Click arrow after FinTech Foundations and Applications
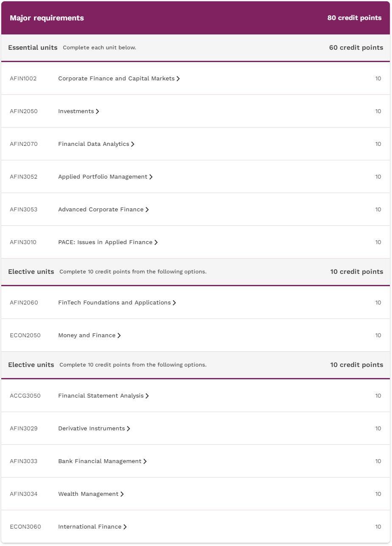392x546 pixels. click(x=175, y=303)
